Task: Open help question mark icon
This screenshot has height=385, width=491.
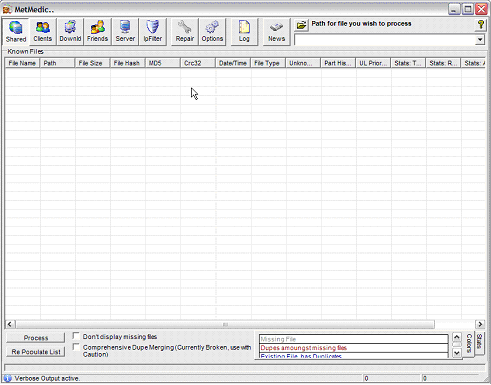Action: [x=480, y=25]
